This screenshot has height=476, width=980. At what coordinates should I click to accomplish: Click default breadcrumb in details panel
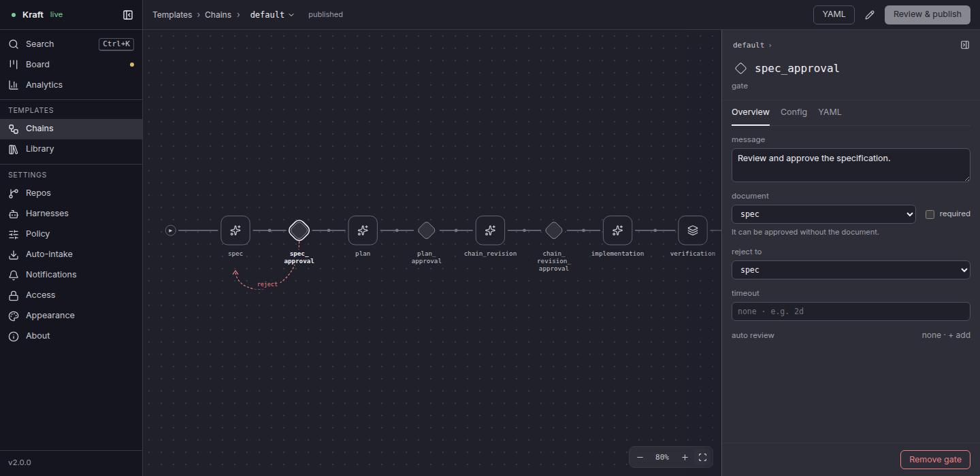pyautogui.click(x=749, y=45)
